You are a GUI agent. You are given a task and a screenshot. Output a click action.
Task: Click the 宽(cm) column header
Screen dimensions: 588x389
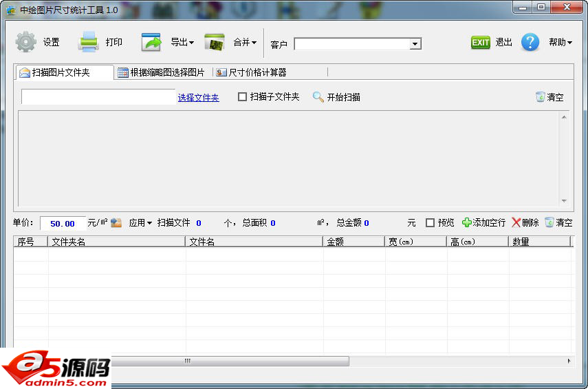point(416,242)
